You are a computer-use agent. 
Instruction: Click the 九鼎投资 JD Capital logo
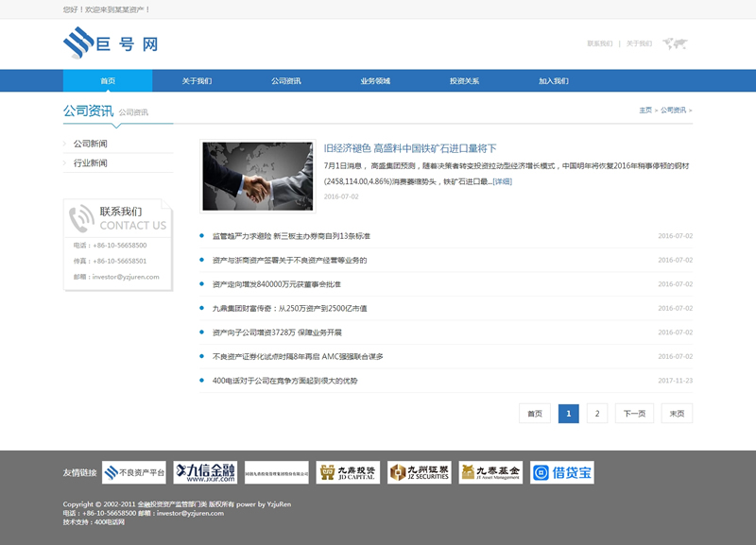click(348, 472)
